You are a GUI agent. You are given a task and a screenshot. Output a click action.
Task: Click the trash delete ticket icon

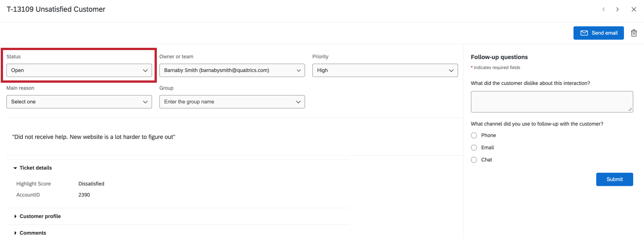click(x=634, y=33)
